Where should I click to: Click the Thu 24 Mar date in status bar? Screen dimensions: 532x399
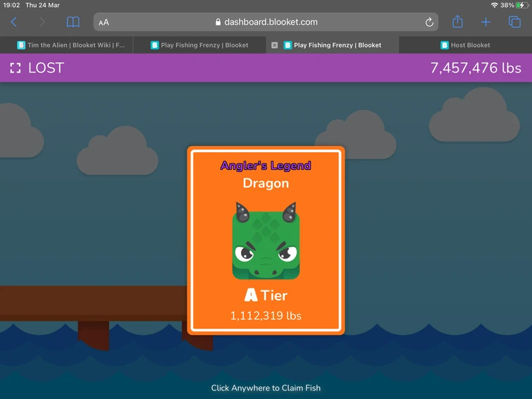tap(43, 5)
